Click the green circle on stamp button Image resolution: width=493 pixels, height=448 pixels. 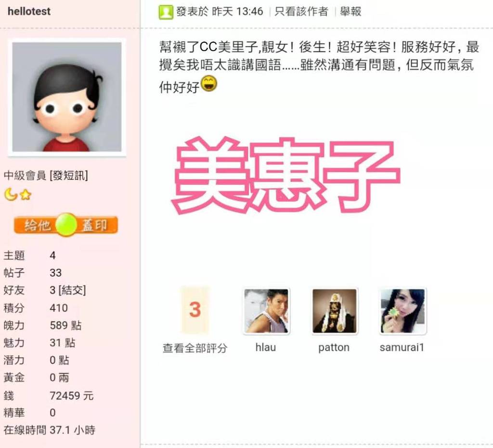click(x=66, y=225)
